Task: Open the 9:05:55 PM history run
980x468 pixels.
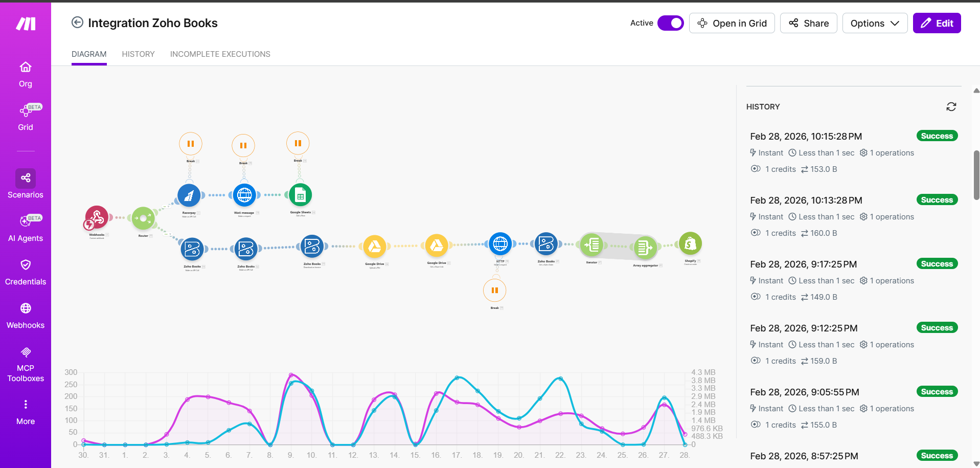Action: click(x=854, y=408)
